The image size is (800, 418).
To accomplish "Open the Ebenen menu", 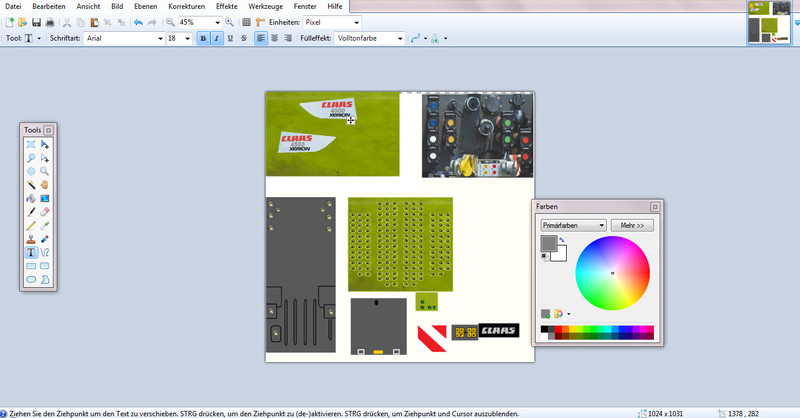I will (145, 6).
